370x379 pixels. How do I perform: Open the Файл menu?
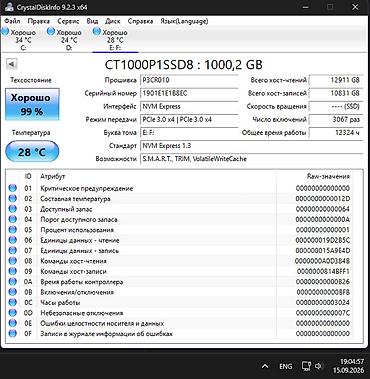click(12, 21)
